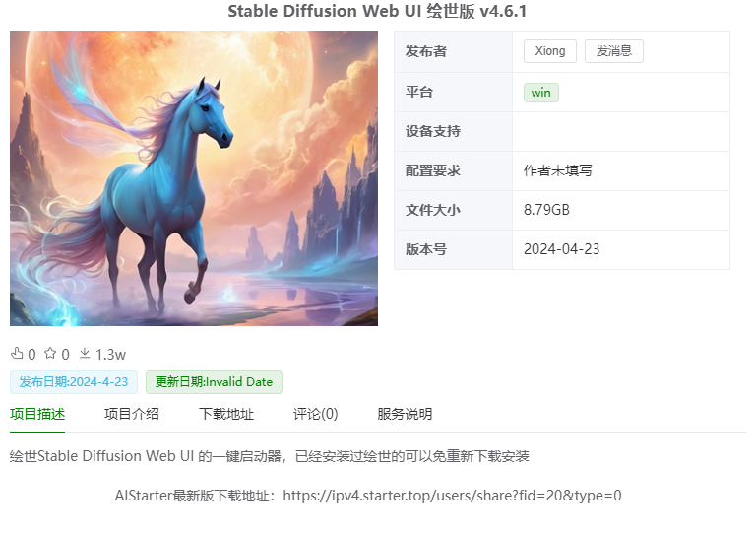The width and height of the screenshot is (756, 533).
Task: Switch to the 项目介绍 tab
Action: (132, 414)
